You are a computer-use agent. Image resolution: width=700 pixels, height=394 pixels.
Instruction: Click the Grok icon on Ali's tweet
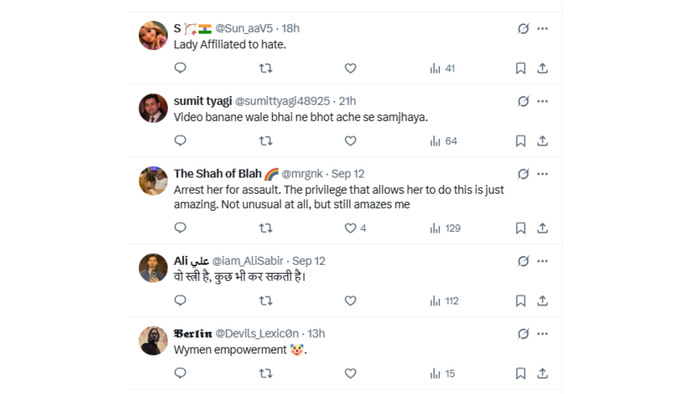[x=523, y=261]
